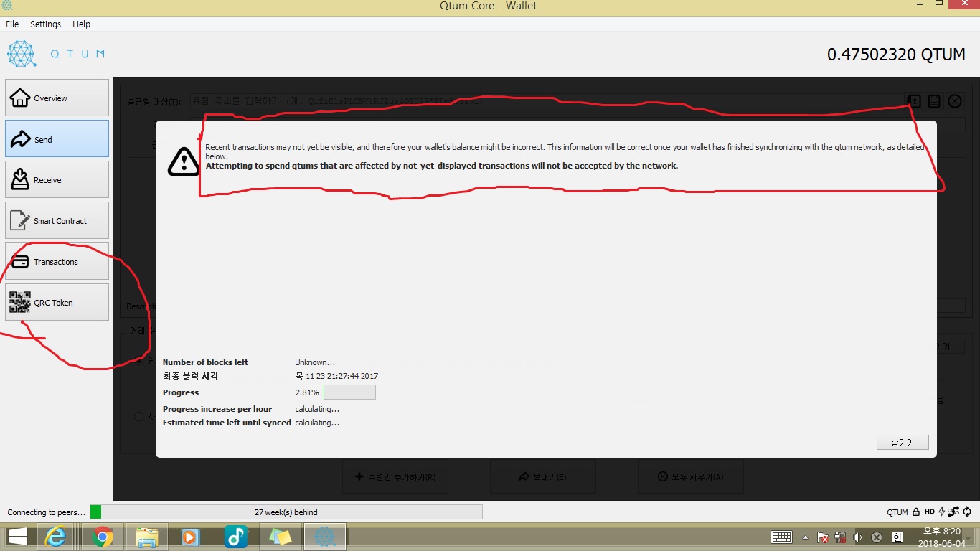Click the staking lightning bolt icon
This screenshot has width=980, height=551.
pyautogui.click(x=941, y=512)
